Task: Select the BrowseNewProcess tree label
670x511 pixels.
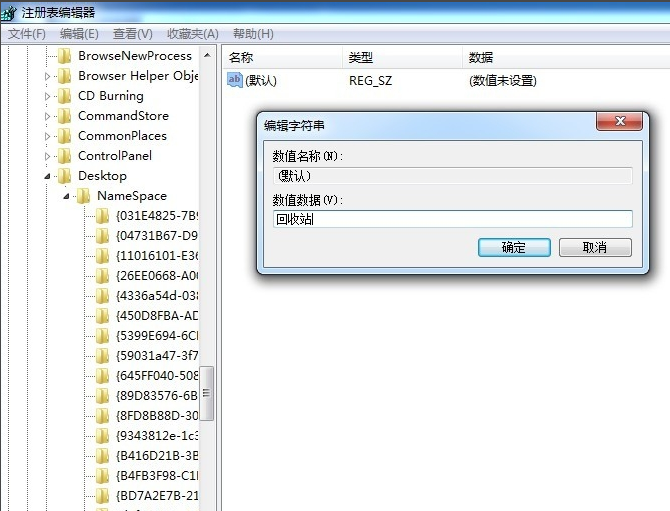Action: pos(135,56)
